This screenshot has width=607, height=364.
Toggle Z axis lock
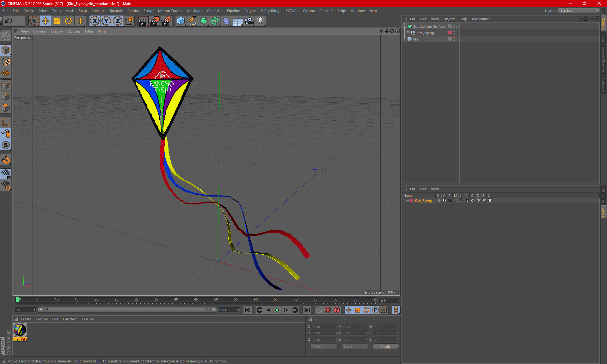pyautogui.click(x=118, y=21)
